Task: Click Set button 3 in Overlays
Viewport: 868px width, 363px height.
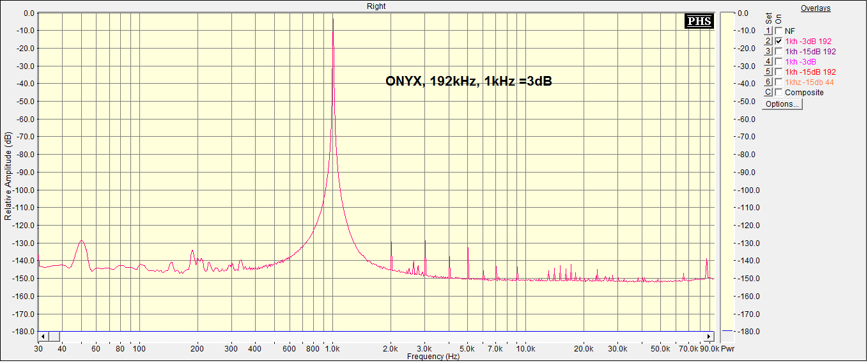Action: 769,51
